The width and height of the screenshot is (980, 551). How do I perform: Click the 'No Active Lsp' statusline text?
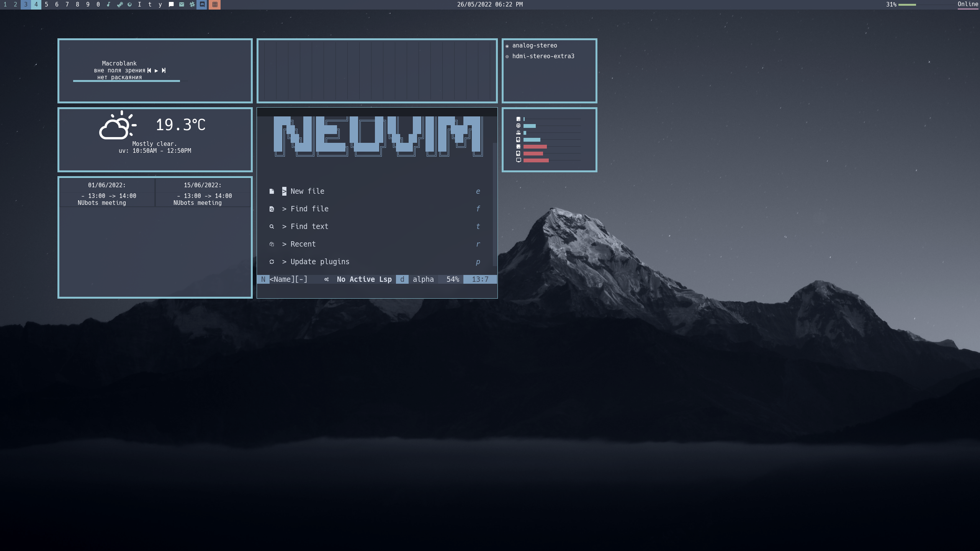coord(364,280)
